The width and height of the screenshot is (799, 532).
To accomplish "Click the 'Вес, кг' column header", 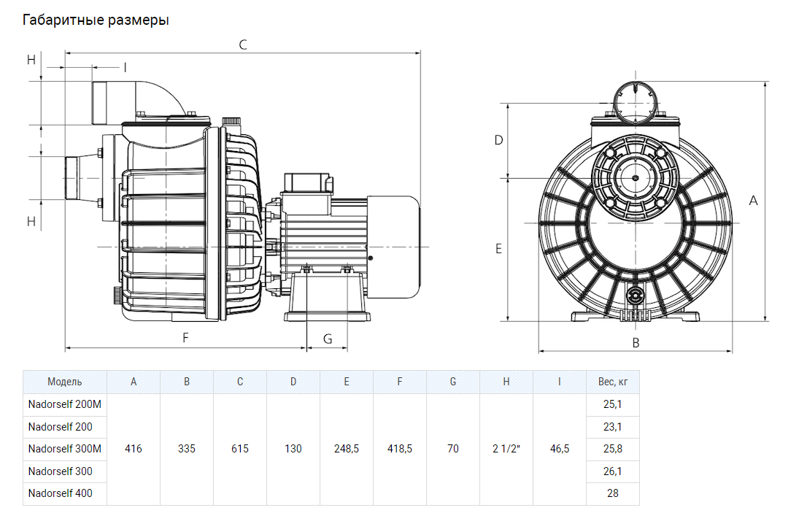I will click(x=612, y=382).
